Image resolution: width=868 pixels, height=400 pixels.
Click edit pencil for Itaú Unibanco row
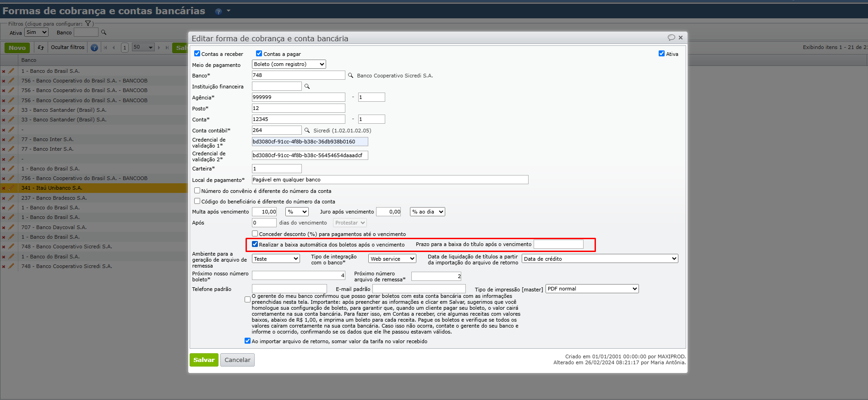click(11, 188)
